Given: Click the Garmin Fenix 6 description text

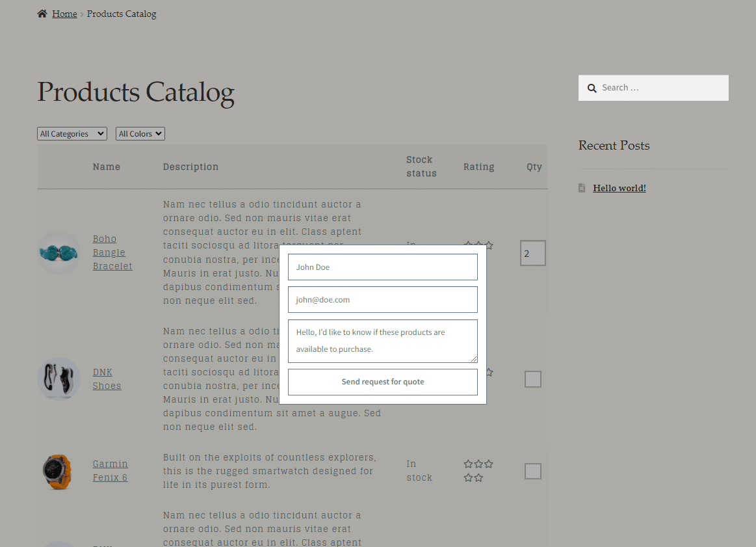Looking at the screenshot, I should click(x=270, y=471).
